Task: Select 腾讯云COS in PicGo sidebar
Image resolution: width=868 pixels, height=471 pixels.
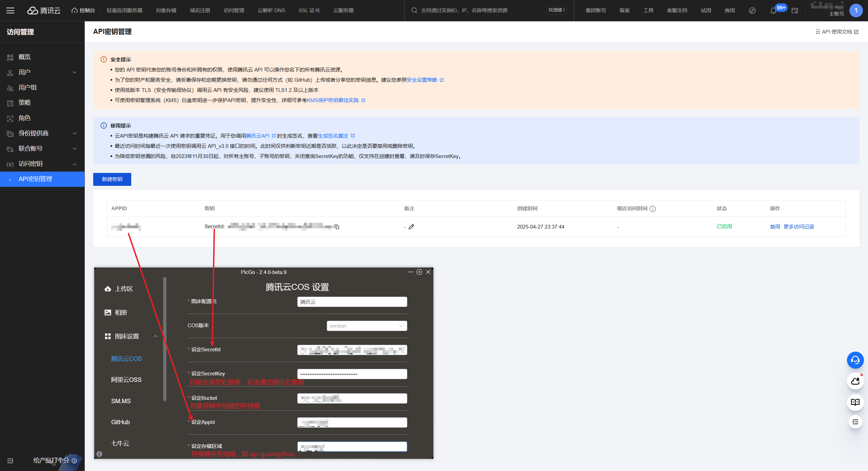Action: tap(126, 359)
